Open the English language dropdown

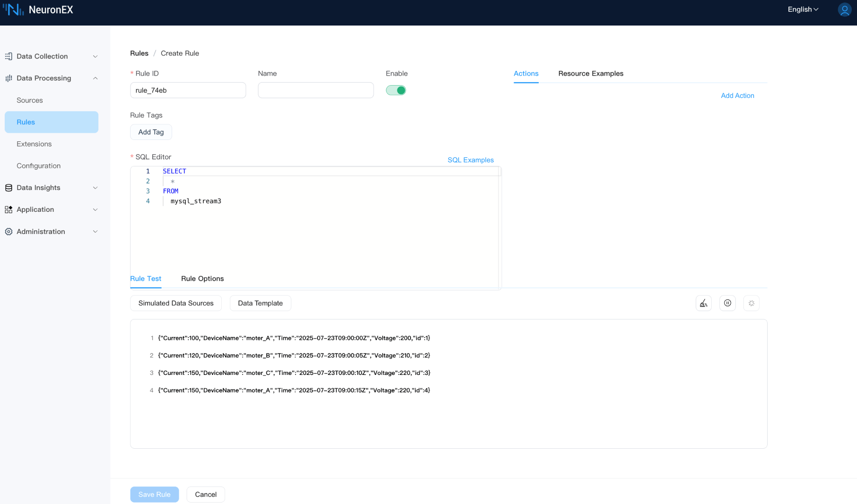click(x=803, y=9)
